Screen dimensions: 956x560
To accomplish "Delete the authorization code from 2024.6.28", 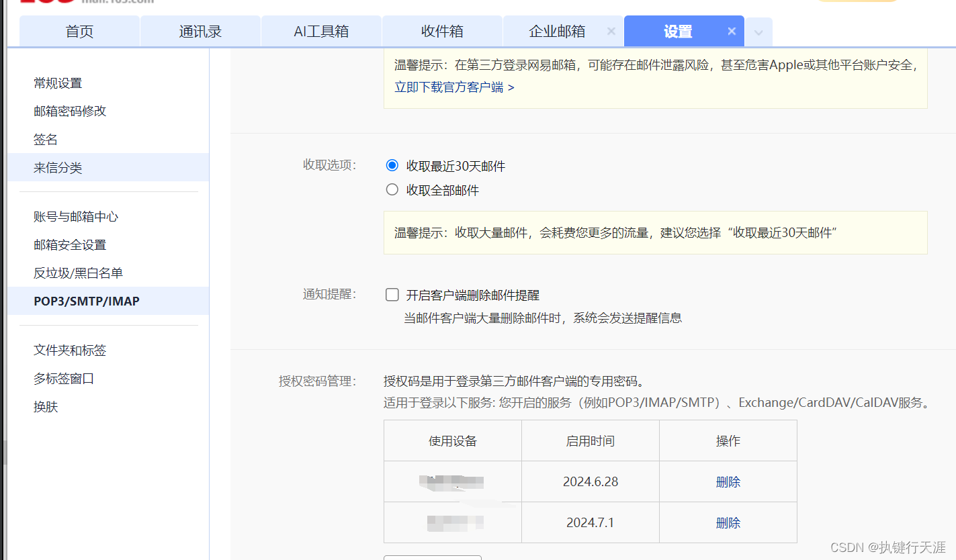I will (x=728, y=482).
